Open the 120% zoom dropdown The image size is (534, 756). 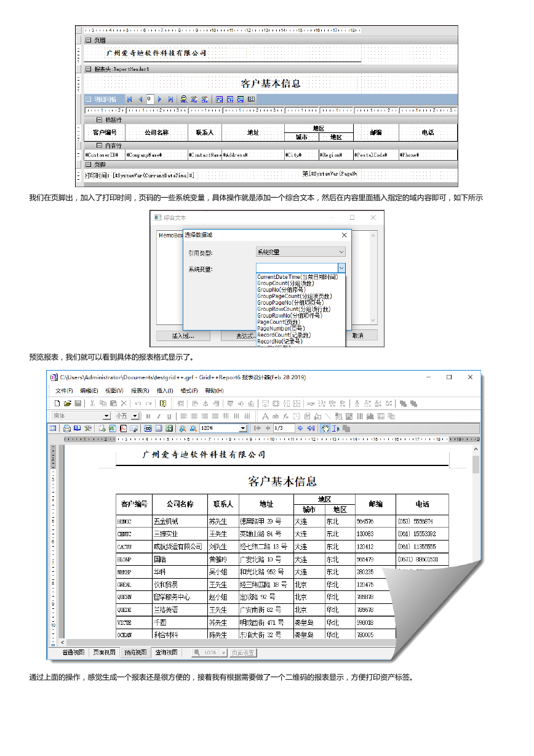(242, 428)
